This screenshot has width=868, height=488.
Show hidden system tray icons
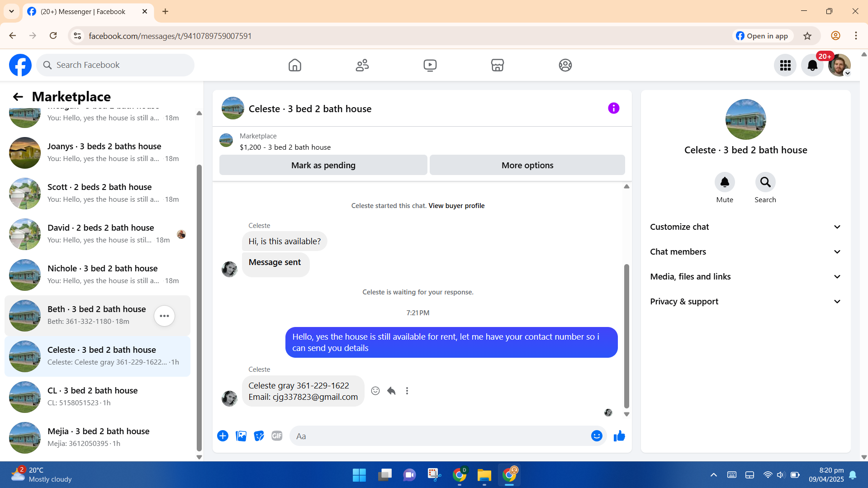[714, 475]
